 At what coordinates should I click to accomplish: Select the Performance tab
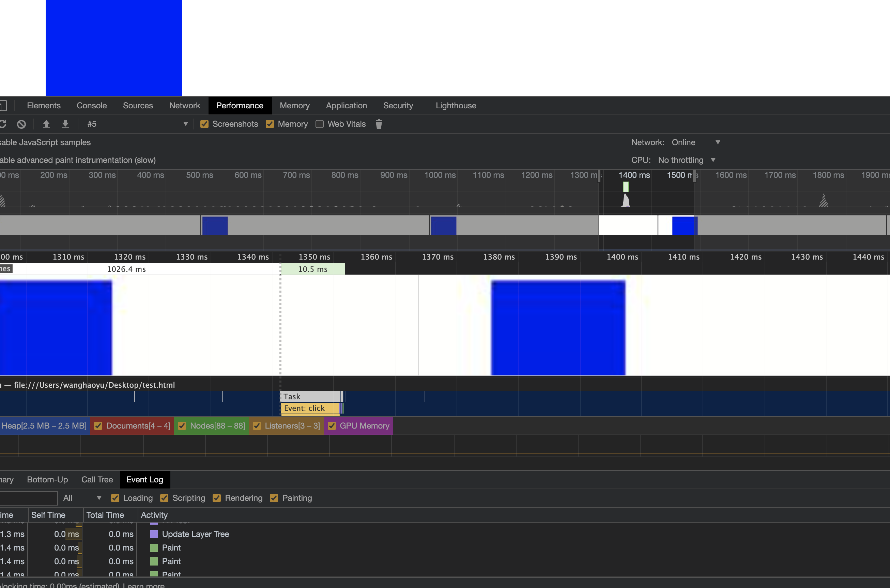point(240,106)
